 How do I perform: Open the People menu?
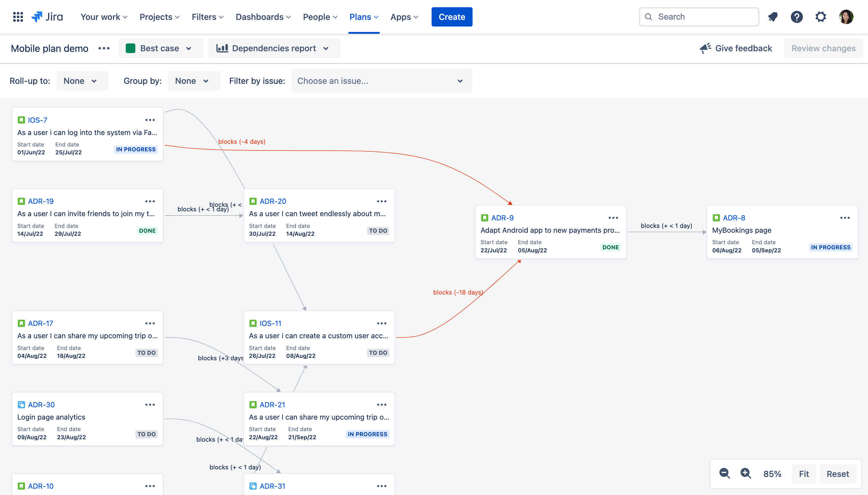tap(320, 17)
